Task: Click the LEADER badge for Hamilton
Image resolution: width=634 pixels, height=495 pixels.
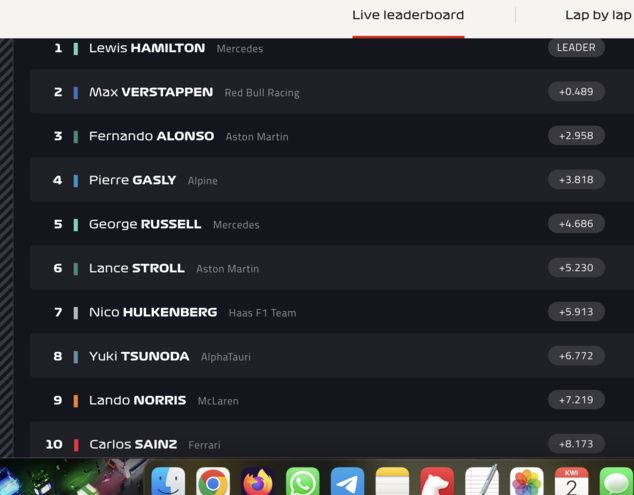Action: pos(576,48)
